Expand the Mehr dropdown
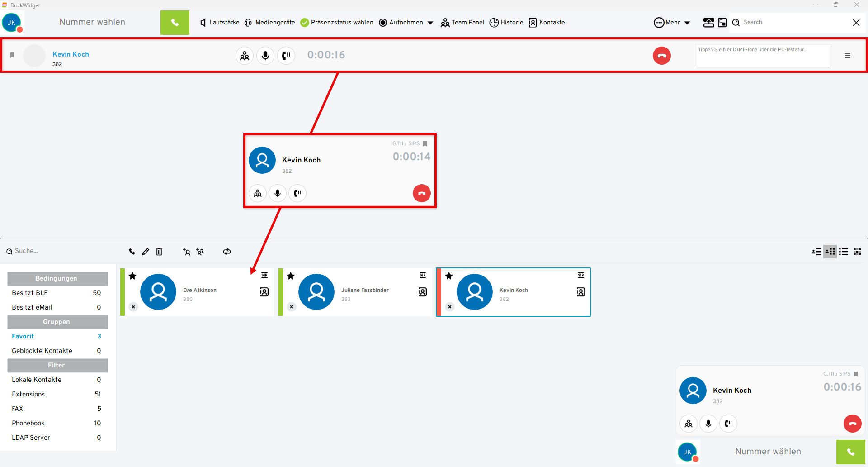This screenshot has height=467, width=868. click(x=672, y=23)
